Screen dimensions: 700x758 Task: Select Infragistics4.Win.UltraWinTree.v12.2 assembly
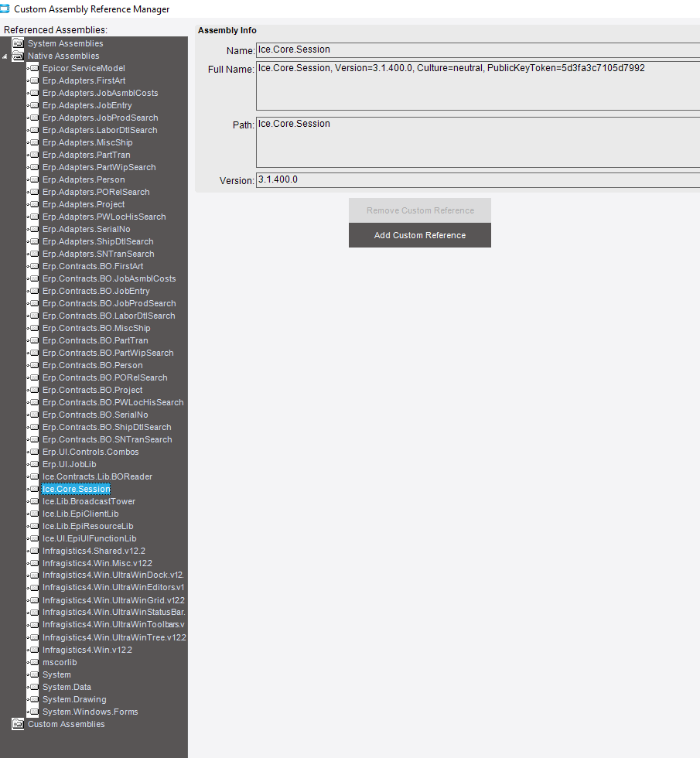click(114, 637)
